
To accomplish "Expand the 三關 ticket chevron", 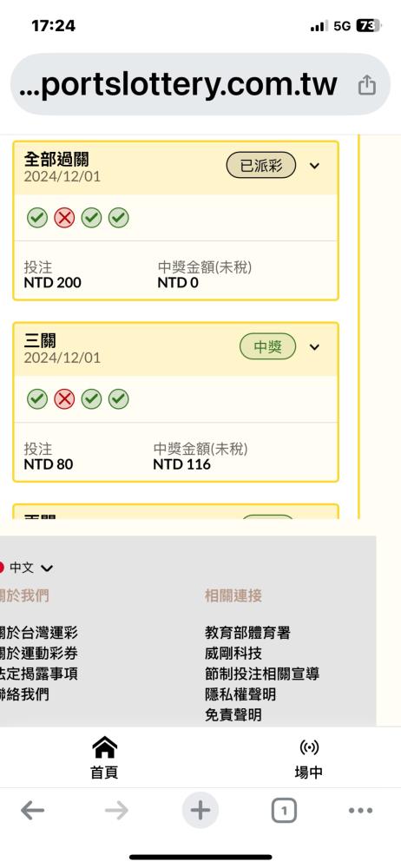I will (x=314, y=347).
